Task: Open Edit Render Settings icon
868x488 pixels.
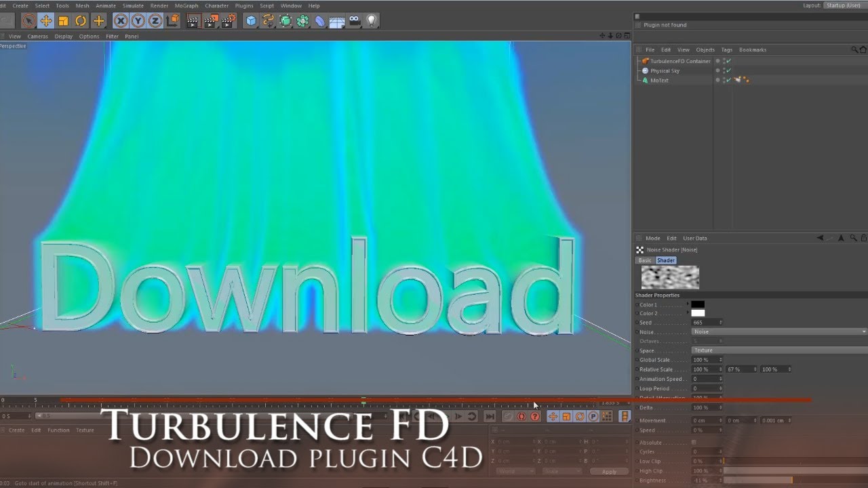Action: click(229, 21)
